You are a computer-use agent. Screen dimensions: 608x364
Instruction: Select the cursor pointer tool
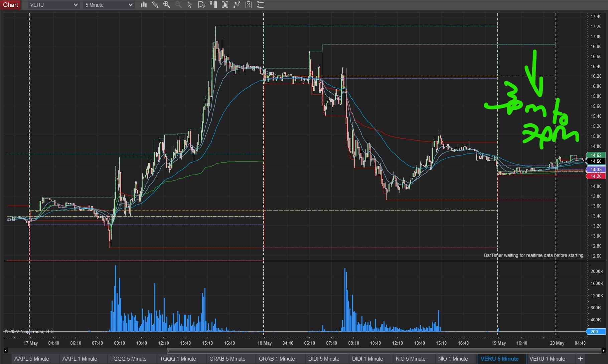point(190,5)
